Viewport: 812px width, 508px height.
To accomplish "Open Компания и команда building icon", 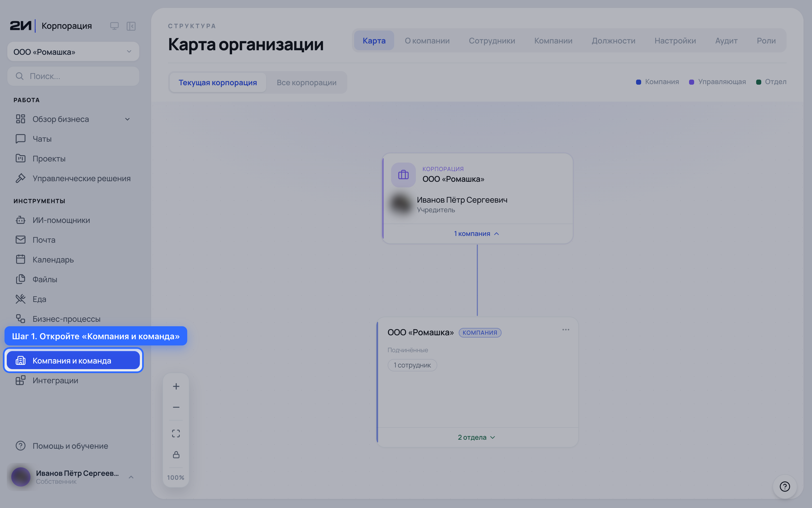I will tap(21, 360).
